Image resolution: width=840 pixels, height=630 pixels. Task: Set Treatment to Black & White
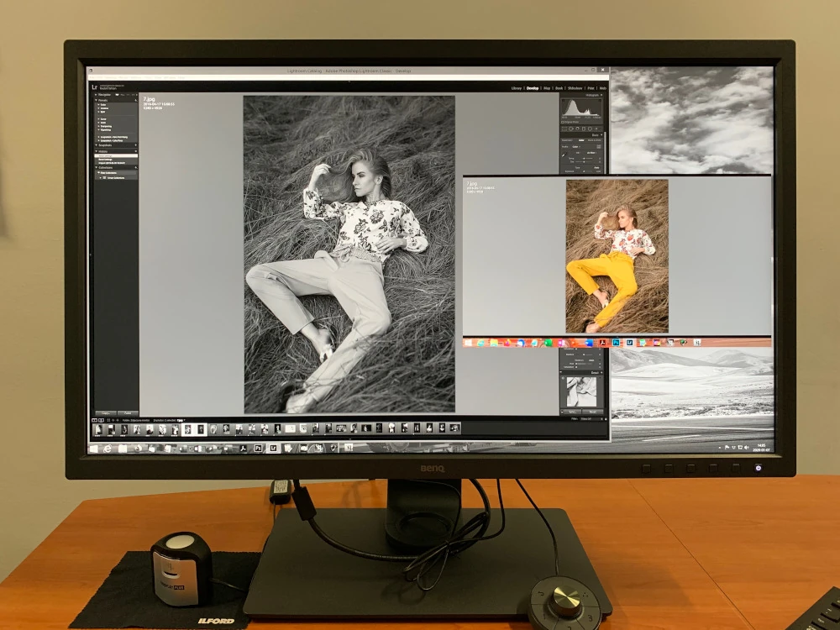594,139
